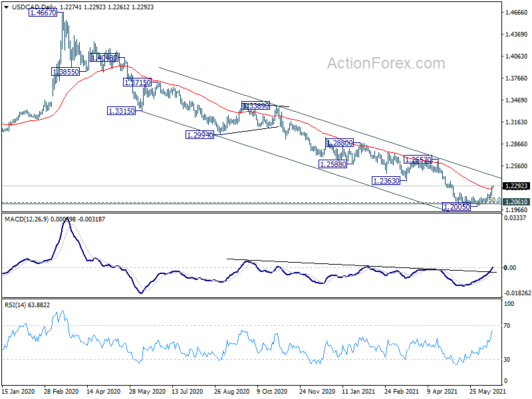Click the 28 Feb 2020 date label
Screen dimensions: 532x399
pyautogui.click(x=61, y=391)
